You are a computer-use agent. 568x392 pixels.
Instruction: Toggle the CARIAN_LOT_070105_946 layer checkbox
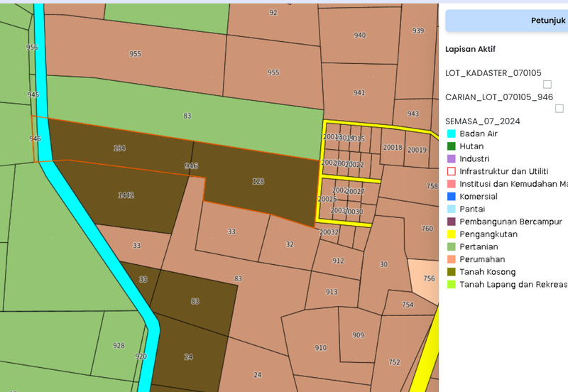(559, 109)
